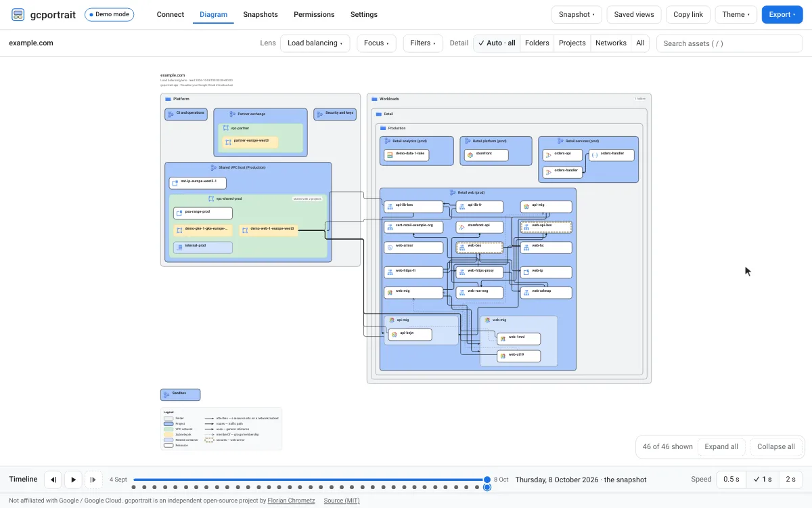The height and width of the screenshot is (508, 812).
Task: Open the Filters dropdown
Action: tap(424, 43)
